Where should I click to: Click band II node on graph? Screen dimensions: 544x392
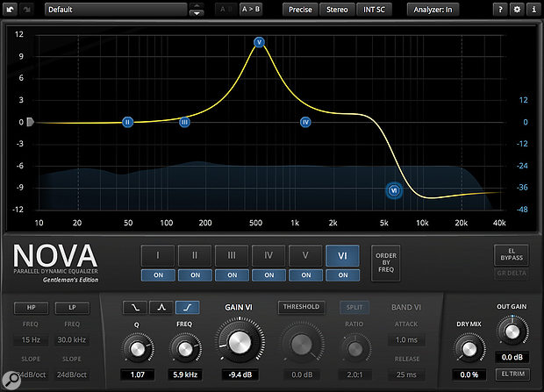point(128,122)
